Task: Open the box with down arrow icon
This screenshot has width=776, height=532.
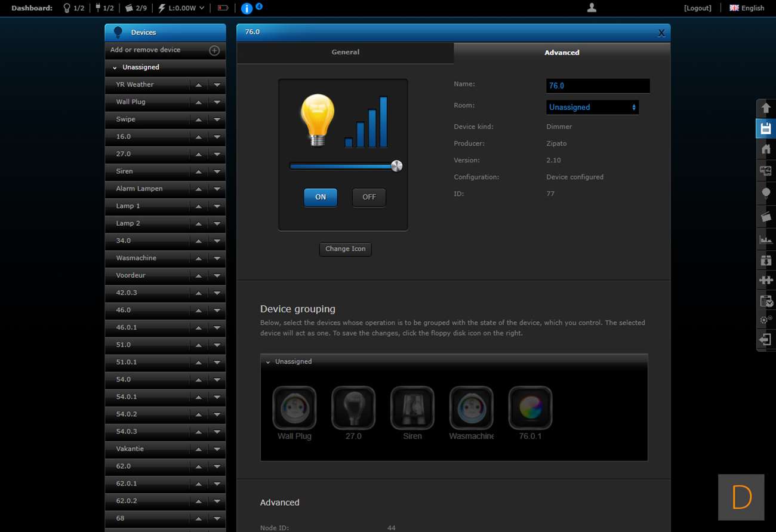Action: (766, 260)
